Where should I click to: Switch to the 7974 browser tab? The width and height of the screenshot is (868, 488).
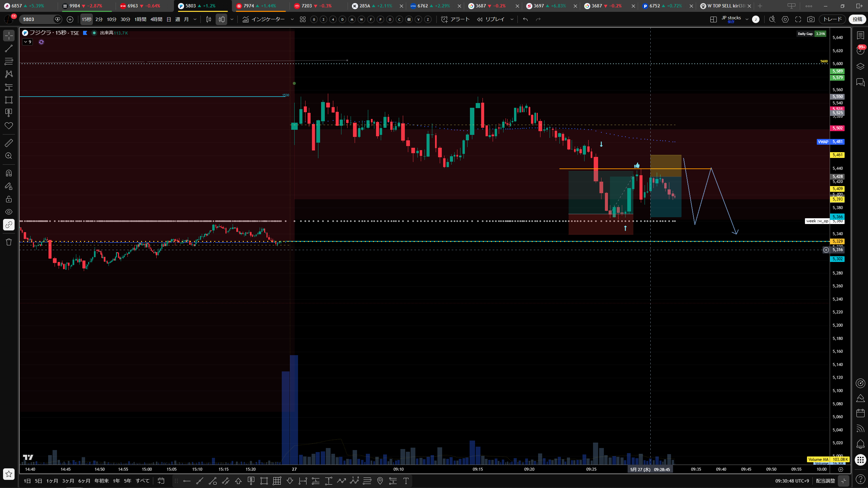[261, 6]
